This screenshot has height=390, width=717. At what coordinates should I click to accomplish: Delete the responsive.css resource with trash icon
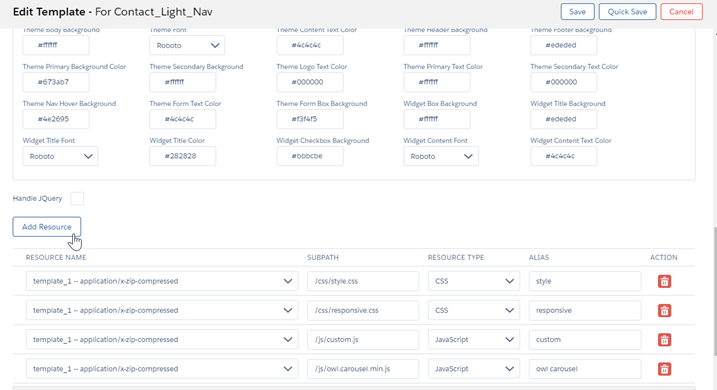[x=664, y=310]
